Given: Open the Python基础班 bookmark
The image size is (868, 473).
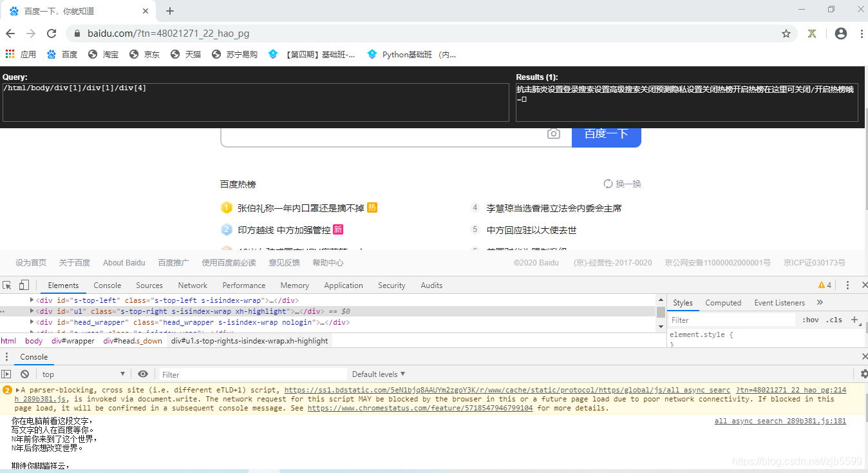Looking at the screenshot, I should (412, 55).
